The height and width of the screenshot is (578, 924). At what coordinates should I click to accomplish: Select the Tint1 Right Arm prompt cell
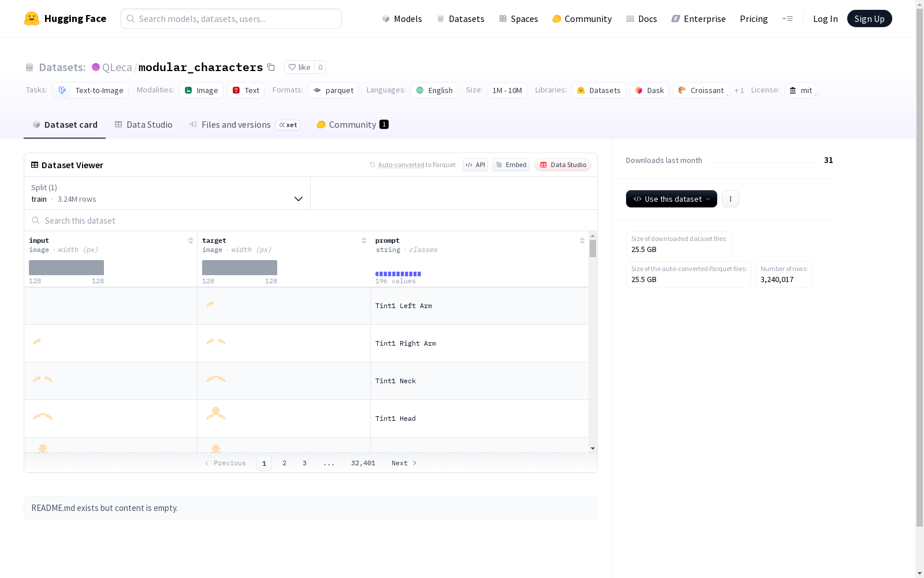[x=479, y=343]
